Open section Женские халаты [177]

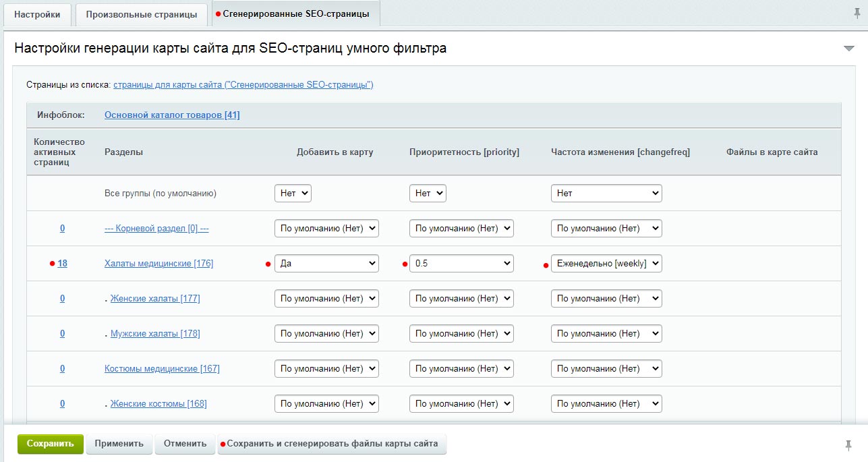click(x=154, y=298)
